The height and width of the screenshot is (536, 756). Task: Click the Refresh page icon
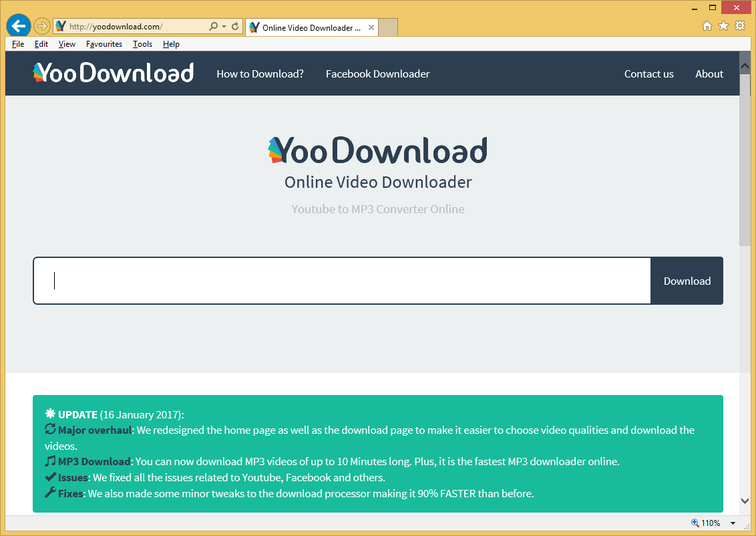click(235, 27)
